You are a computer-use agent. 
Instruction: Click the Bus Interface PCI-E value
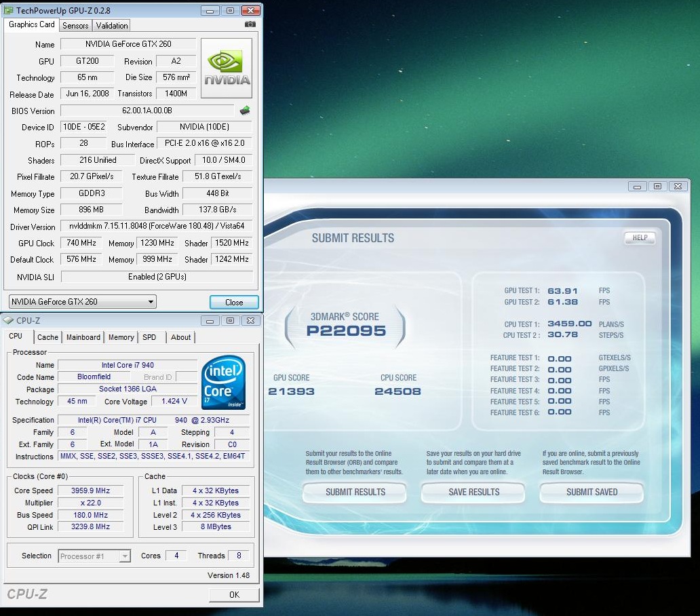click(204, 143)
